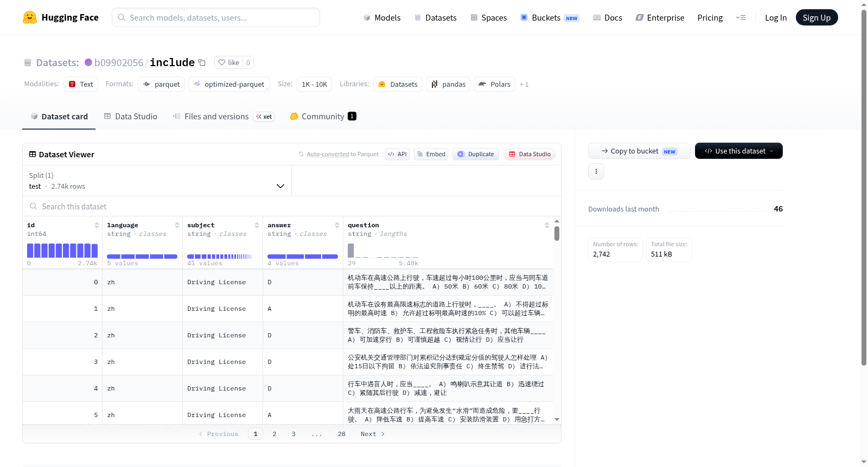
Task: Select the optimized-parquet format tag
Action: (x=229, y=84)
